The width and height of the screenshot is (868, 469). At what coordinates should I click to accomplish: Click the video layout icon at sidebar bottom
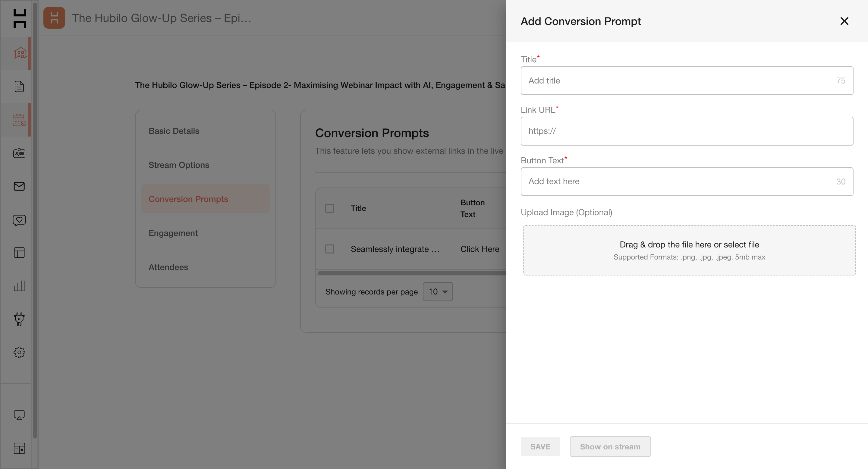tap(19, 449)
